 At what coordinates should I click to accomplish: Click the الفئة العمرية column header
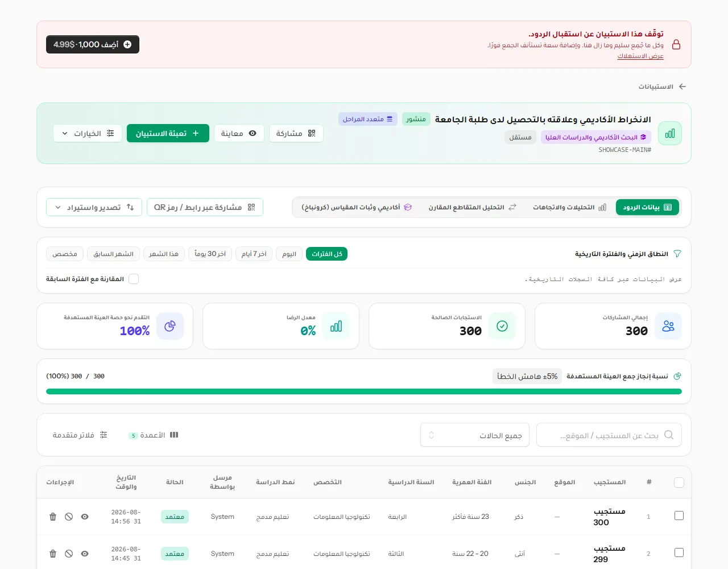(x=472, y=482)
